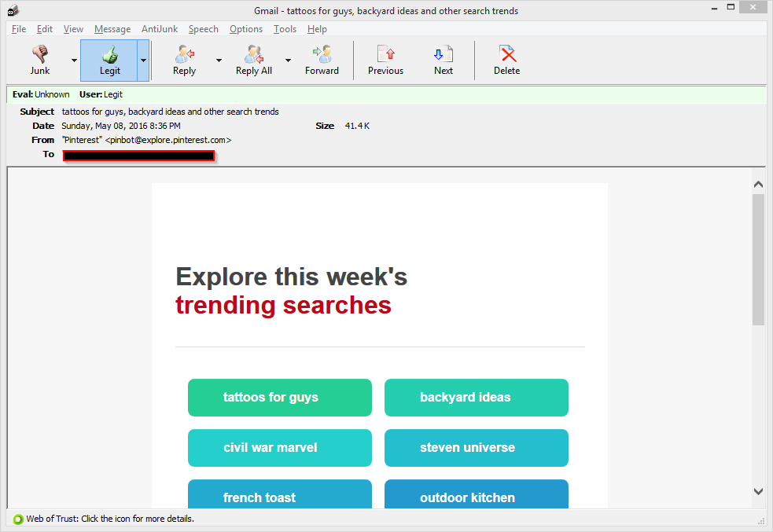
Task: Open the Reply dropdown arrow
Action: coord(219,61)
